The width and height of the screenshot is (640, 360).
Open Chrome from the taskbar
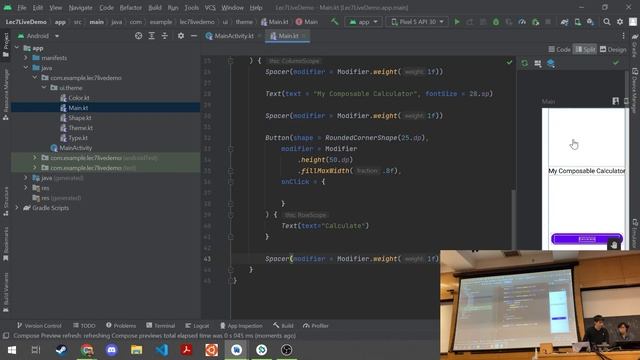(x=87, y=350)
